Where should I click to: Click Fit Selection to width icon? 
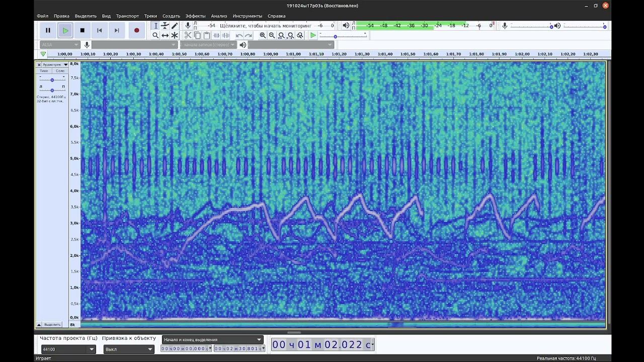[x=282, y=35]
